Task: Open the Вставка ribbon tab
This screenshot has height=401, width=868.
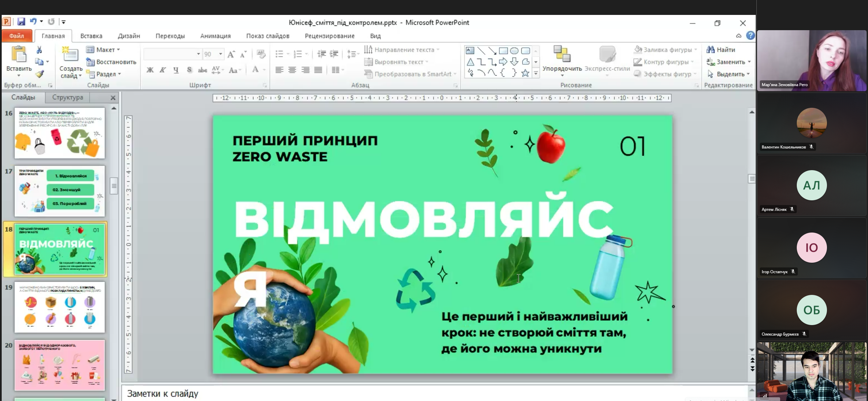Action: pyautogui.click(x=91, y=36)
